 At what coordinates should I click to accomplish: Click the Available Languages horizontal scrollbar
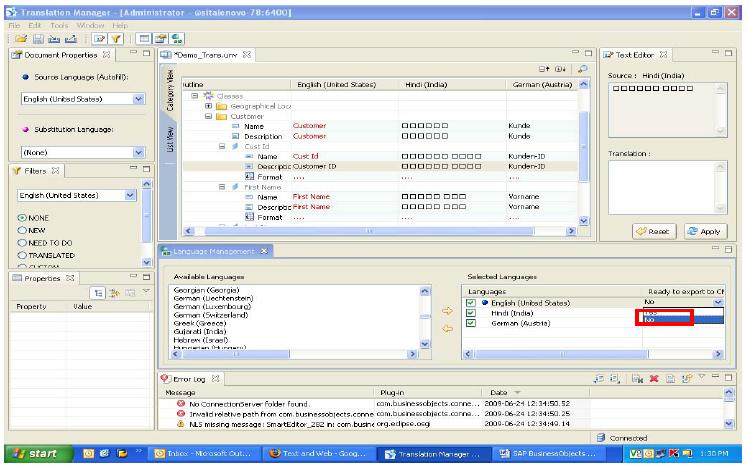coord(294,354)
